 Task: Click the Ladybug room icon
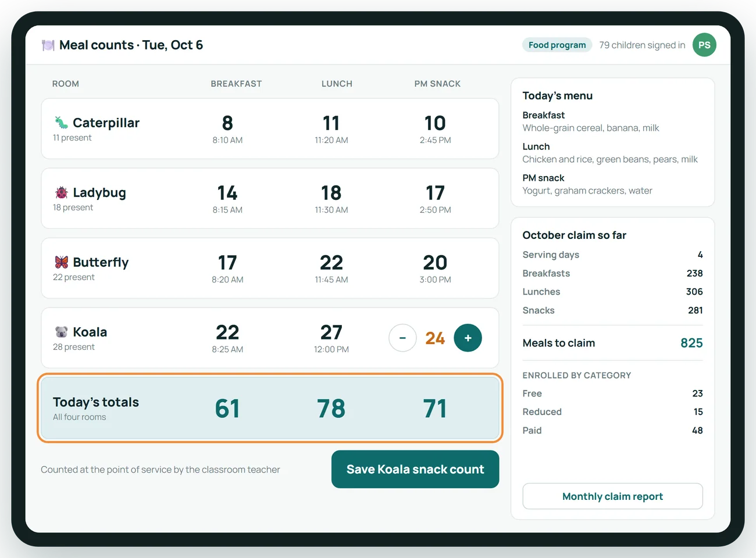pyautogui.click(x=61, y=192)
